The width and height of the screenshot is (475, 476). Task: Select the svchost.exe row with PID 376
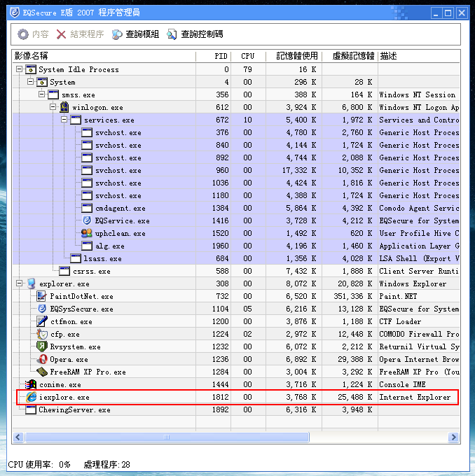236,132
